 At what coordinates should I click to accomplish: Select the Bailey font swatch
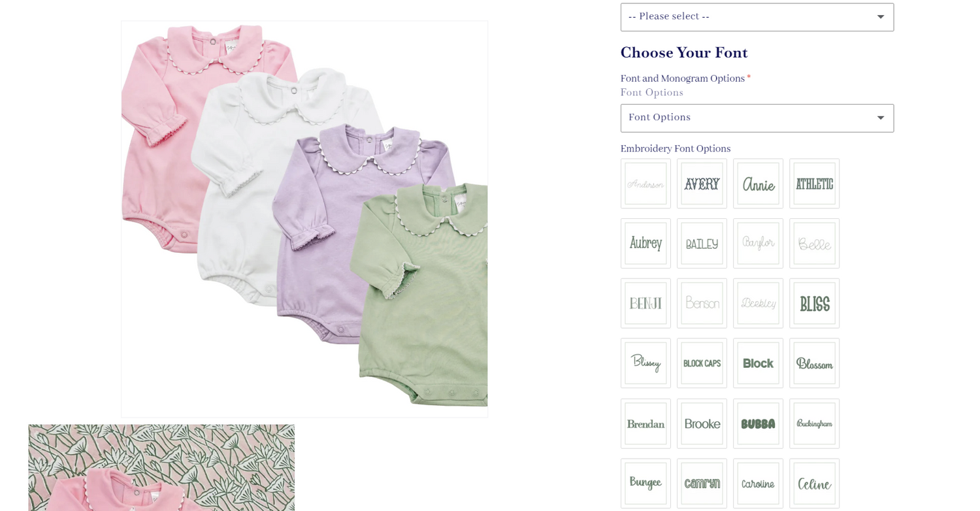coord(702,243)
